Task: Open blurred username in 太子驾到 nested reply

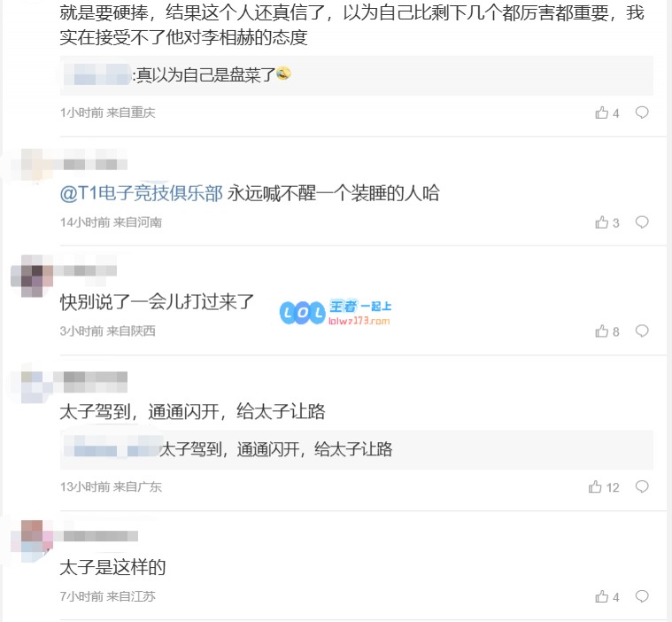Action: (112, 449)
